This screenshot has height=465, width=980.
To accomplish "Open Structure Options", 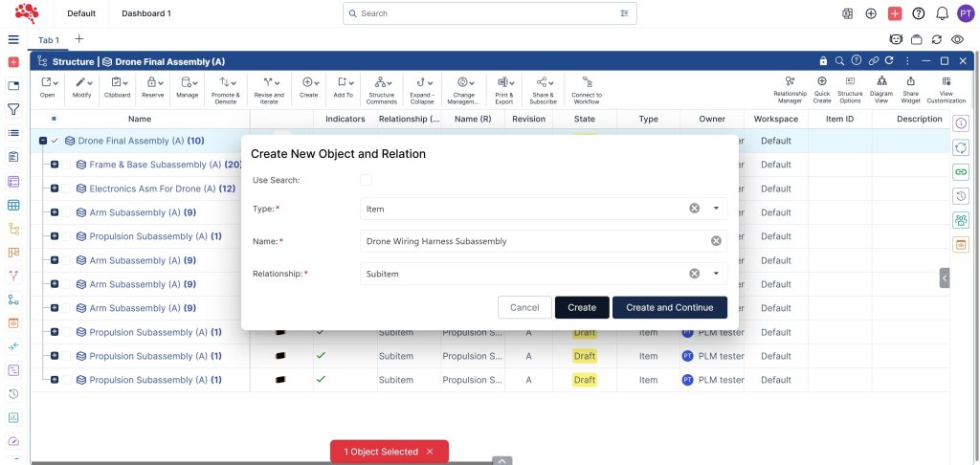I will click(850, 90).
